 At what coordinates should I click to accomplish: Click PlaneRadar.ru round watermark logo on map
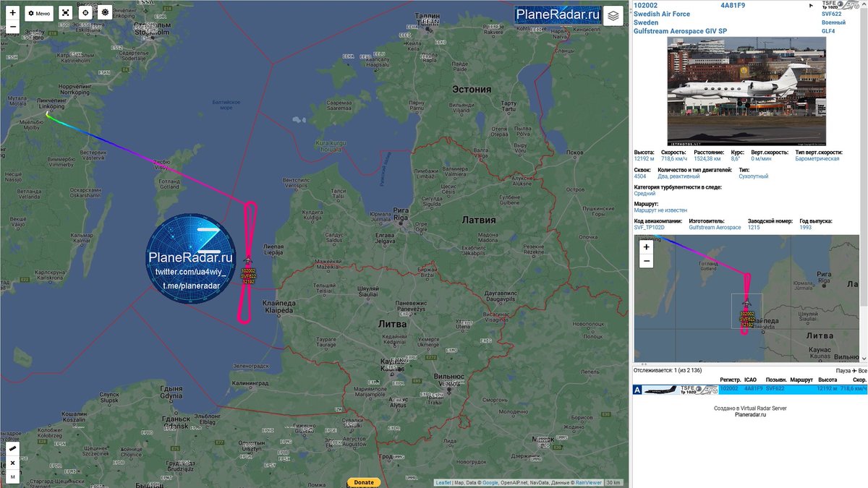point(192,258)
